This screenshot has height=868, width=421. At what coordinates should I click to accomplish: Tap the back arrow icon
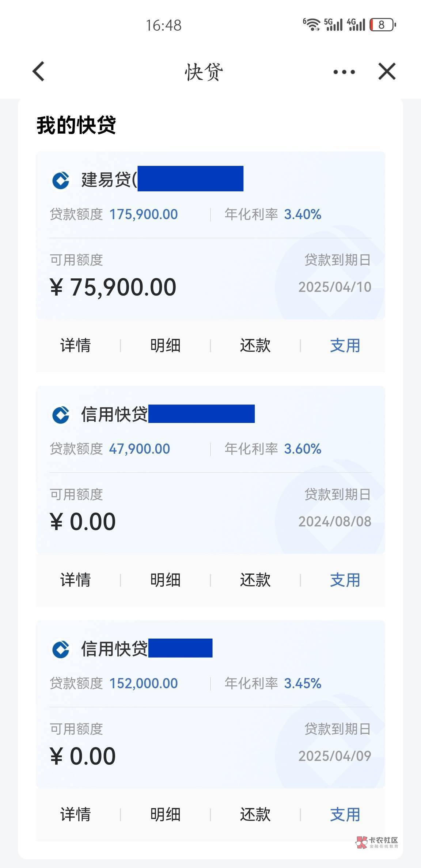(x=39, y=71)
